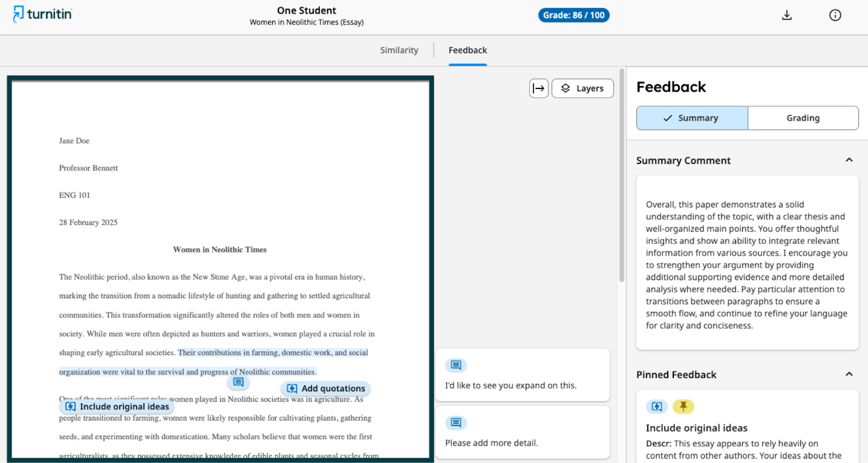Image resolution: width=868 pixels, height=463 pixels.
Task: Click the essay title "Women in Neolithic Times"
Action: (220, 250)
